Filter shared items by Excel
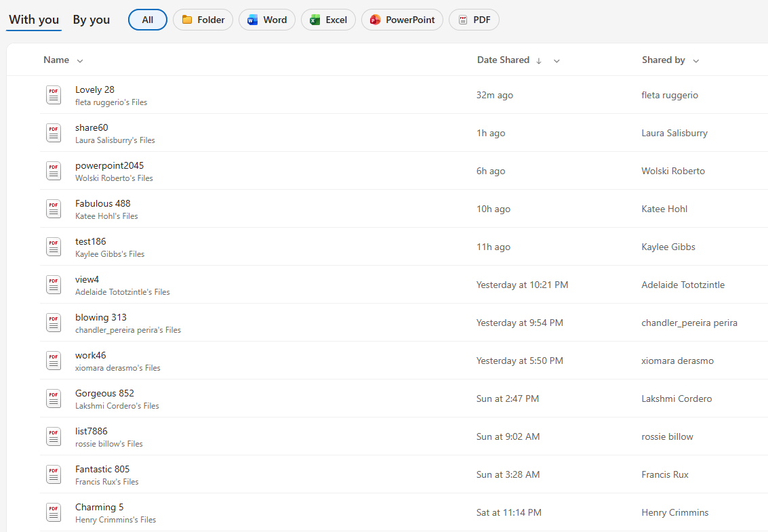 tap(328, 20)
